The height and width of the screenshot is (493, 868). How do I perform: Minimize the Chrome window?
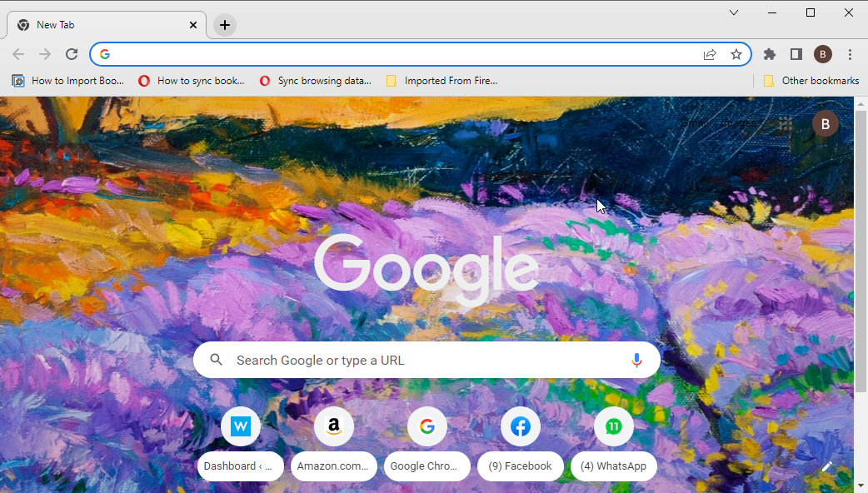pyautogui.click(x=772, y=12)
